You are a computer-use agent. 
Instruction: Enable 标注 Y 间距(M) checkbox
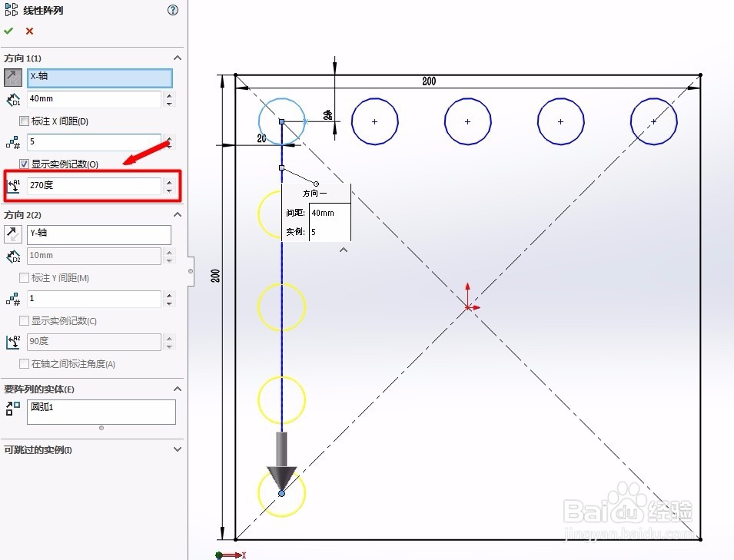(24, 278)
